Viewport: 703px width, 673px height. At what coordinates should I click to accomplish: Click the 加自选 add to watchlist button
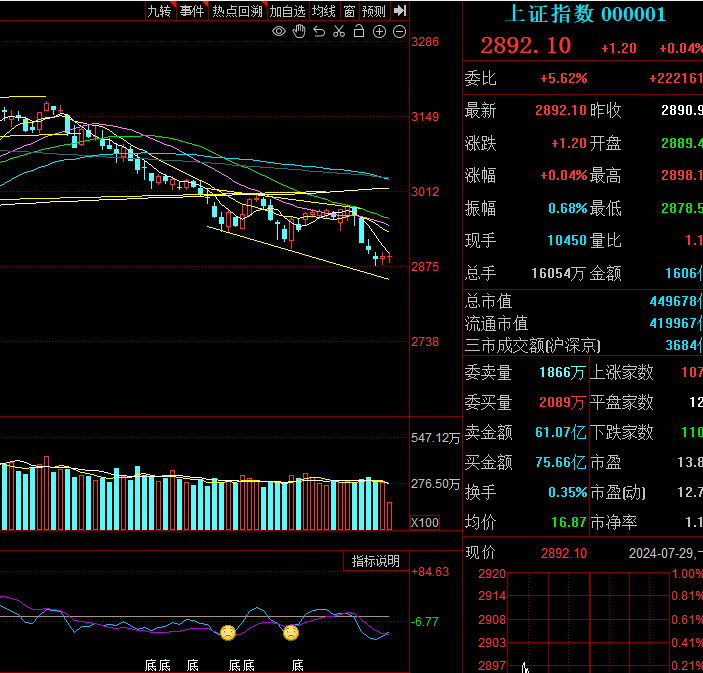[287, 11]
